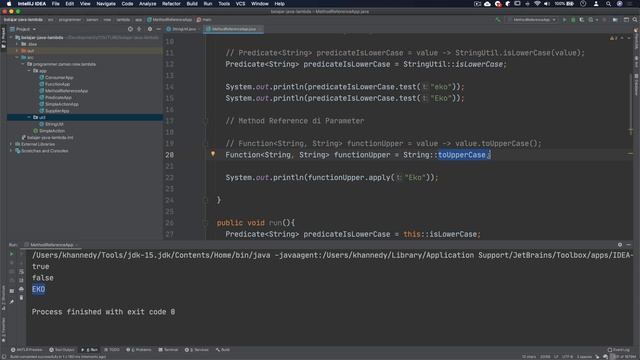Click the Build hammer icon in toolbar
This screenshot has height=360, width=640.
click(498, 20)
